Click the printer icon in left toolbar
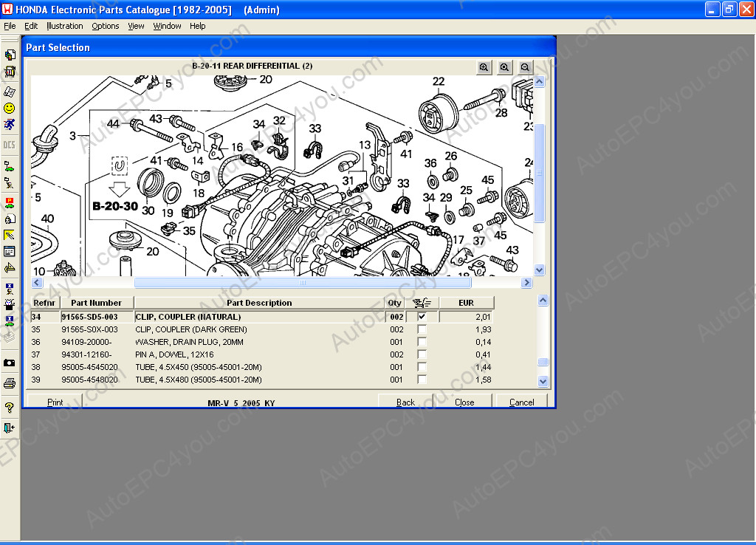 (10, 383)
